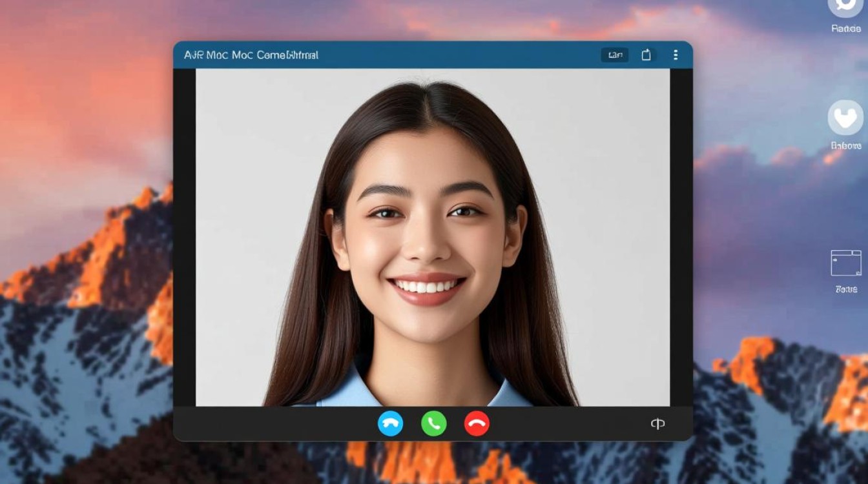End call with the red phone button
The width and height of the screenshot is (868, 484).
point(477,423)
